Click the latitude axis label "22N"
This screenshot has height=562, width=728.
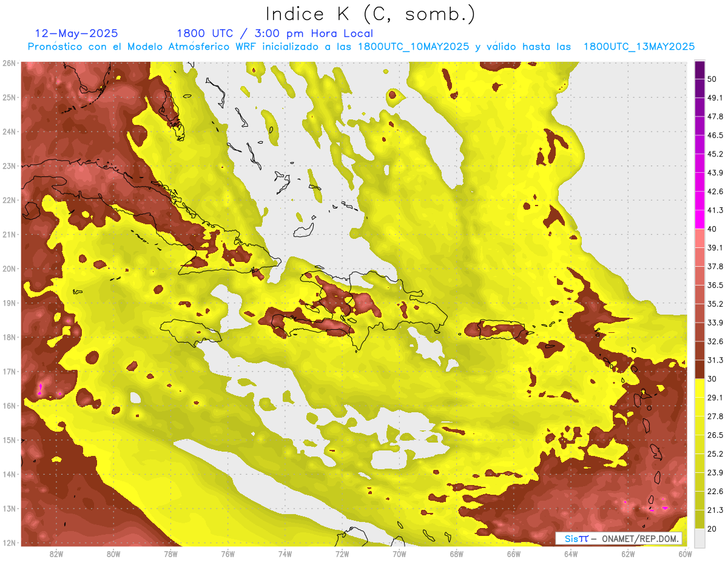click(x=9, y=200)
